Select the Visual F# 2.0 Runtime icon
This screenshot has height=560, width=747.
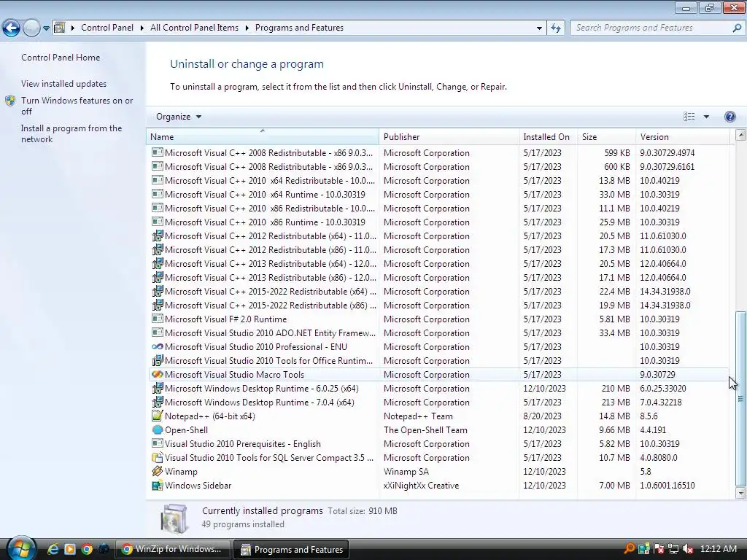pyautogui.click(x=158, y=319)
